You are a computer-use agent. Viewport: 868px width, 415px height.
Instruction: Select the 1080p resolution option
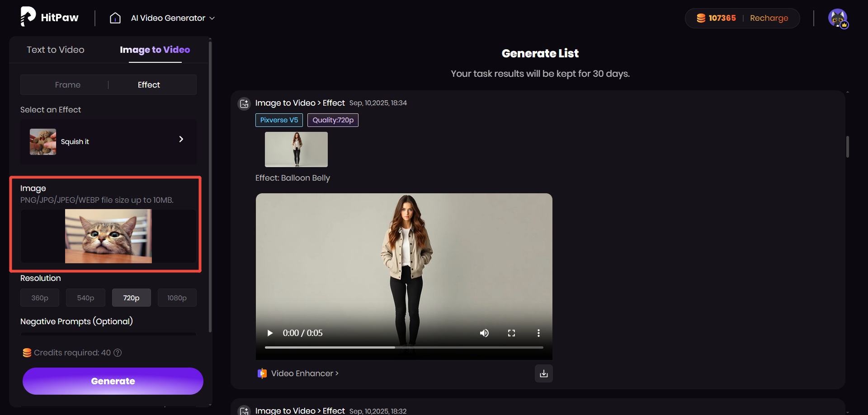pyautogui.click(x=177, y=298)
